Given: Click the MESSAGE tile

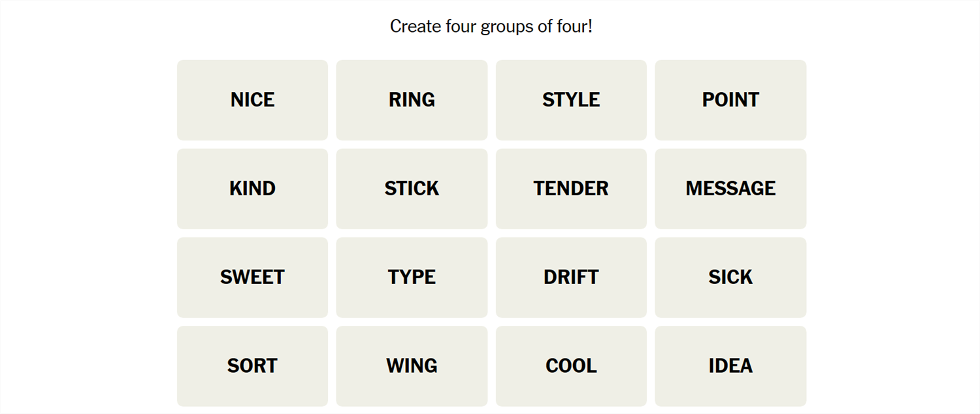Looking at the screenshot, I should point(730,189).
